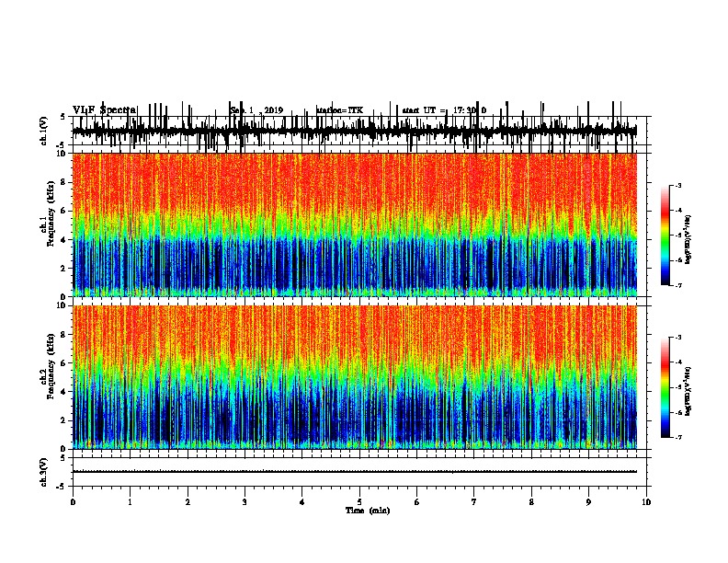Click the time axis tick label "0"
Image resolution: width=728 pixels, height=563 pixels.
[x=73, y=501]
